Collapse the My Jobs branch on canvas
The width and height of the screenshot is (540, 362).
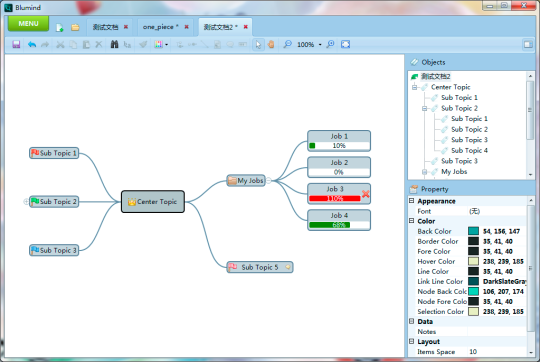(x=269, y=180)
